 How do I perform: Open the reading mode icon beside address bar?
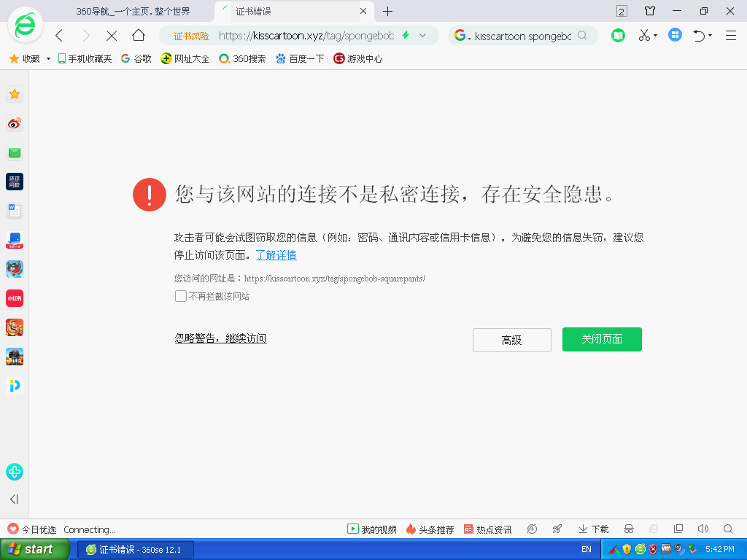pos(618,34)
